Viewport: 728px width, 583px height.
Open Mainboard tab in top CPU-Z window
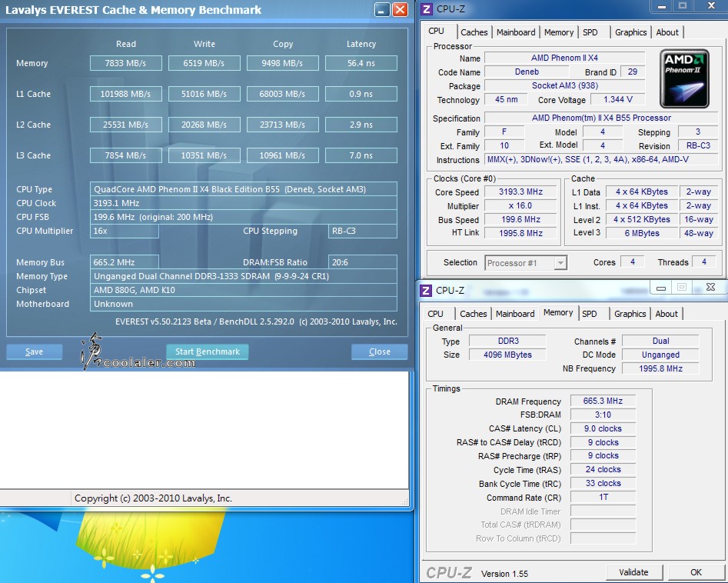[x=516, y=32]
